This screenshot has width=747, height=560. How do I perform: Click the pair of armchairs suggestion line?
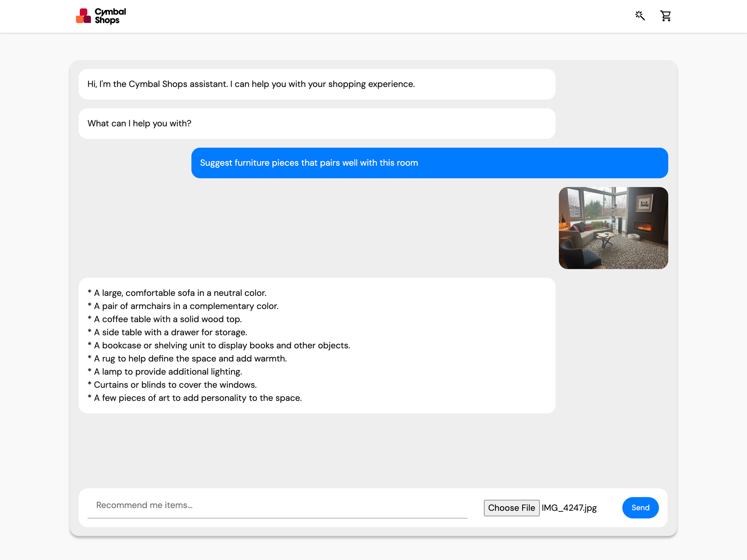183,306
